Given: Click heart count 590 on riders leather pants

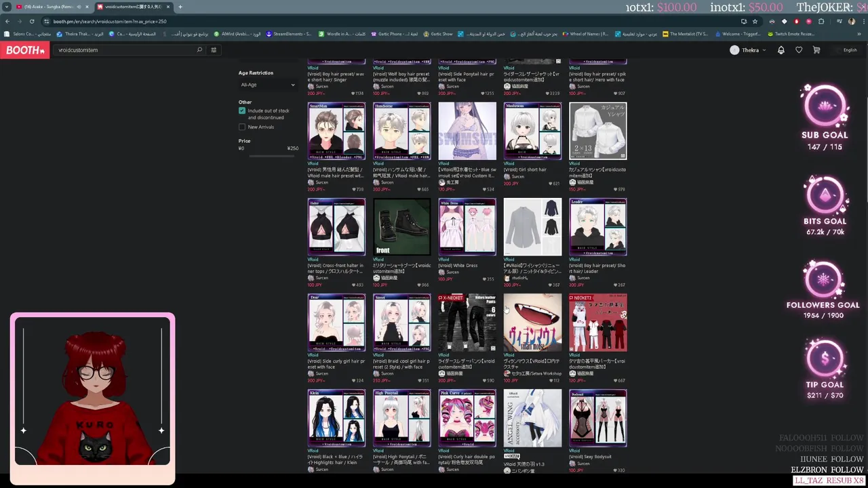Looking at the screenshot, I should click(x=489, y=380).
